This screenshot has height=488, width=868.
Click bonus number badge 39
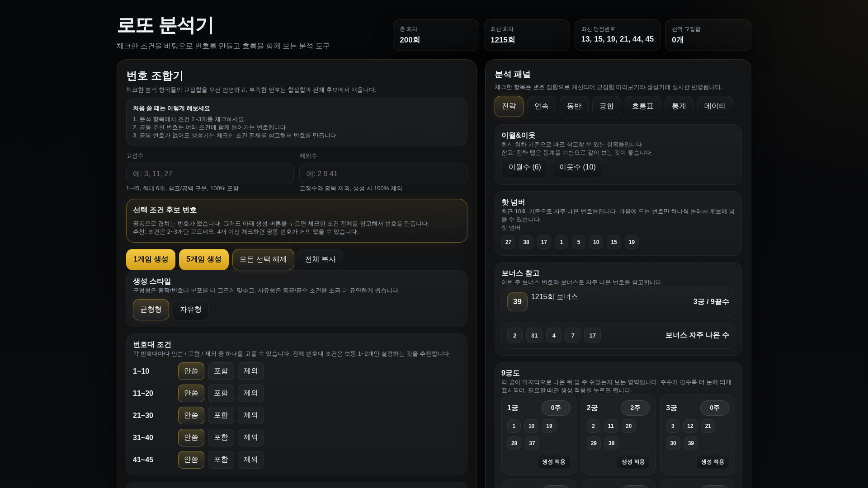(517, 302)
